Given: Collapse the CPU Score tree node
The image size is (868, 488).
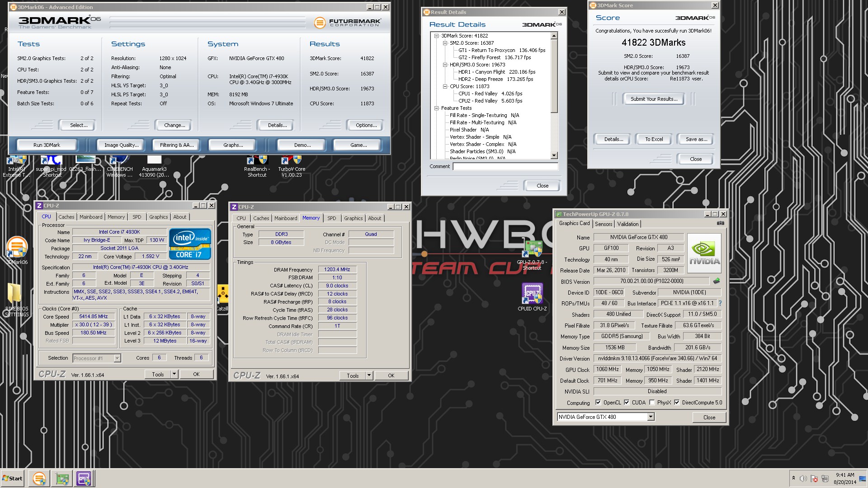Looking at the screenshot, I should (445, 86).
